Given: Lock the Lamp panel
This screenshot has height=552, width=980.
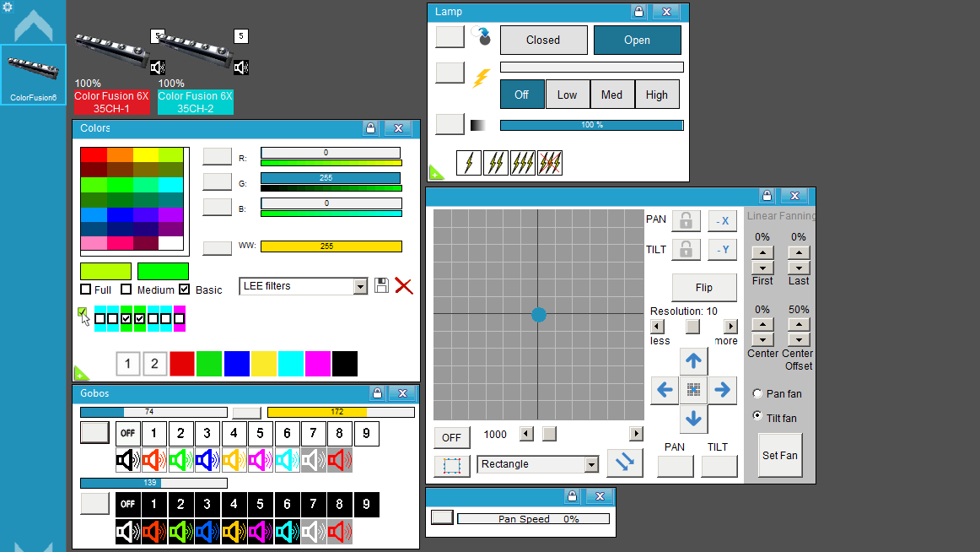Looking at the screenshot, I should pyautogui.click(x=638, y=12).
